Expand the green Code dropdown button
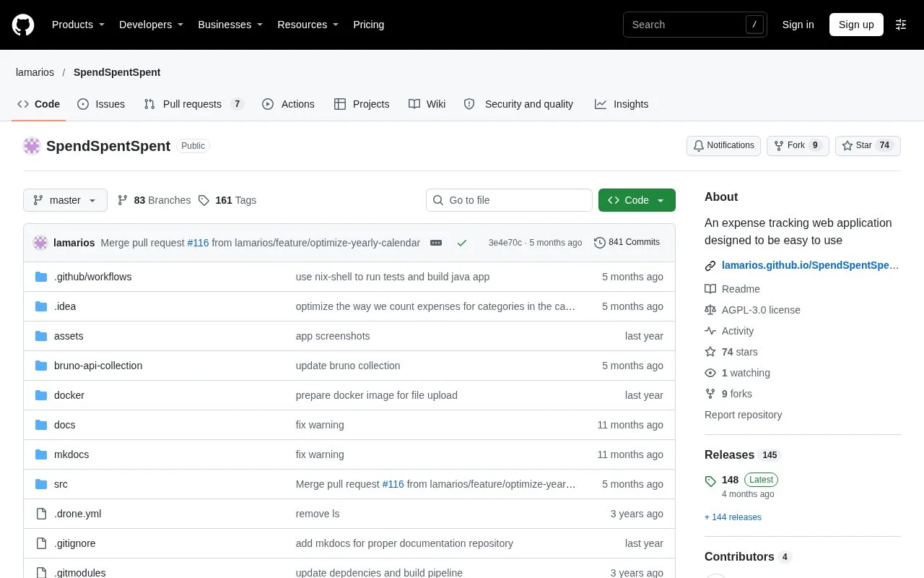Viewport: 924px width, 578px height. [x=637, y=200]
